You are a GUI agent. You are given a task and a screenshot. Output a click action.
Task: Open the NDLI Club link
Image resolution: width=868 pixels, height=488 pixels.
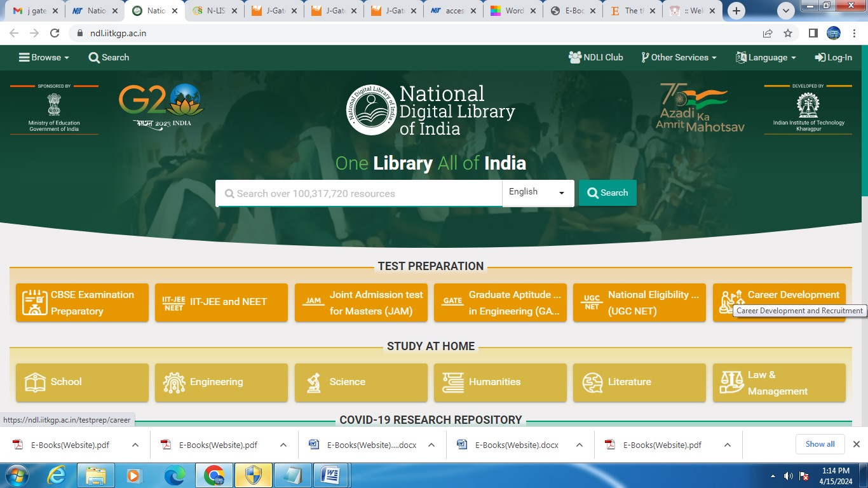tap(596, 57)
